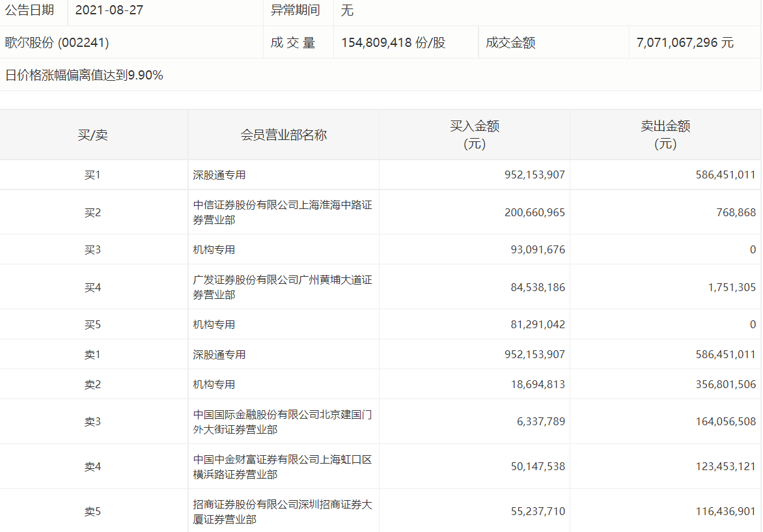Click 机构专用 in the 卖2 row

click(214, 385)
